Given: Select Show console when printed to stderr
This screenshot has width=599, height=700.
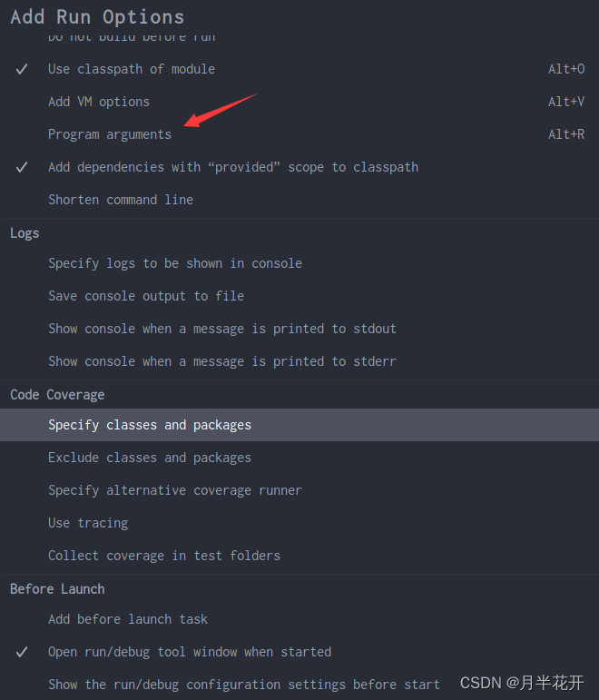Looking at the screenshot, I should pos(299,361).
